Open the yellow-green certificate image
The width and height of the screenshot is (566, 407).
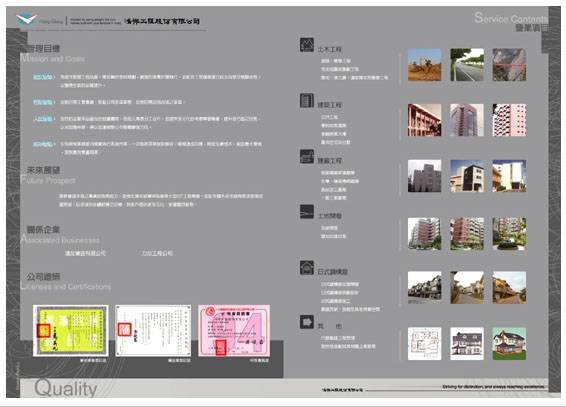[71, 331]
